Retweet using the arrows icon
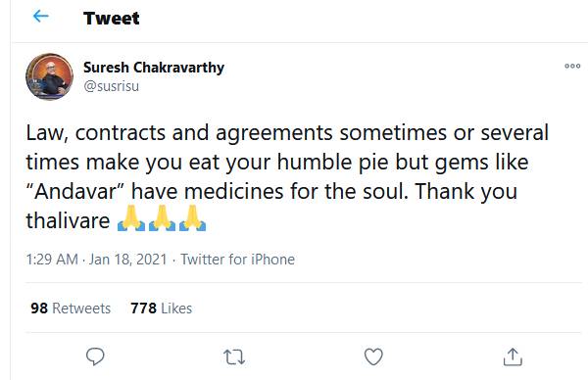 click(234, 357)
